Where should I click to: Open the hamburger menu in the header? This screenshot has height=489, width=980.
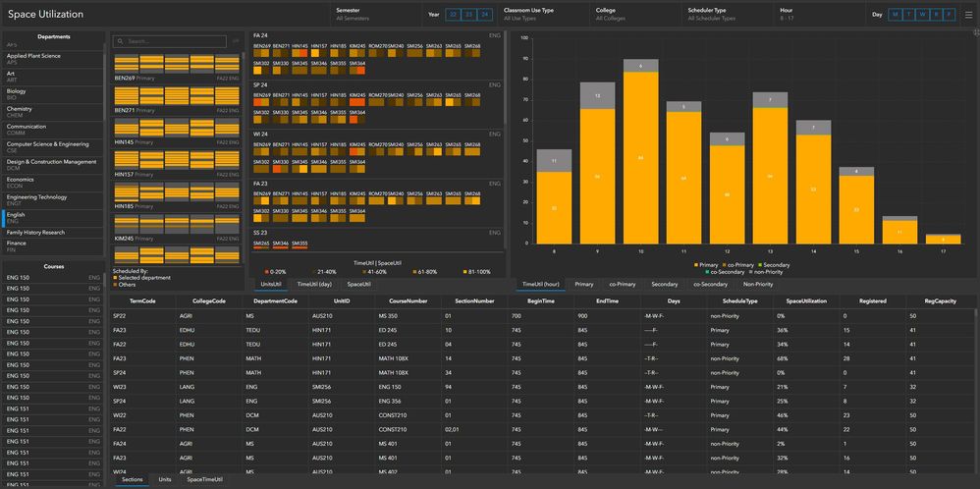point(968,15)
